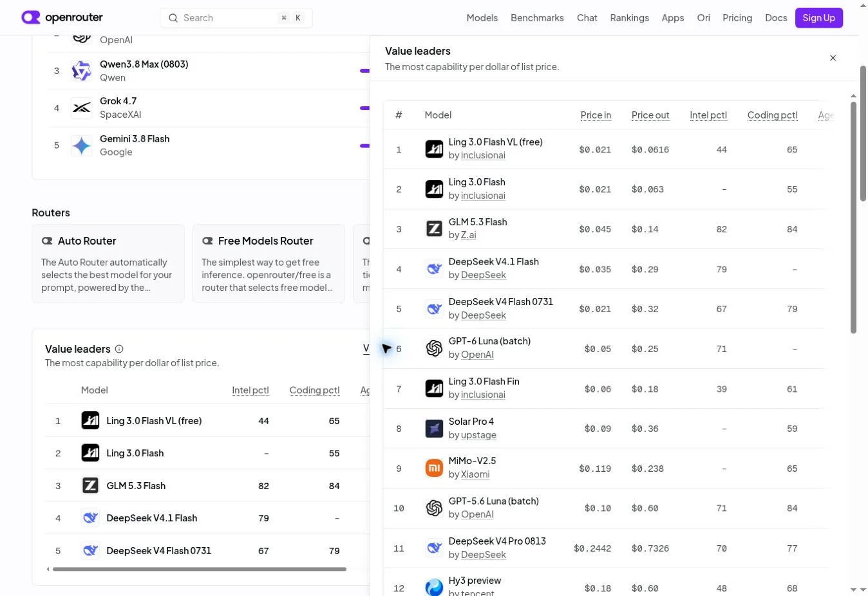Click the Solar Pro 4 model name
This screenshot has height=596, width=868.
[471, 422]
